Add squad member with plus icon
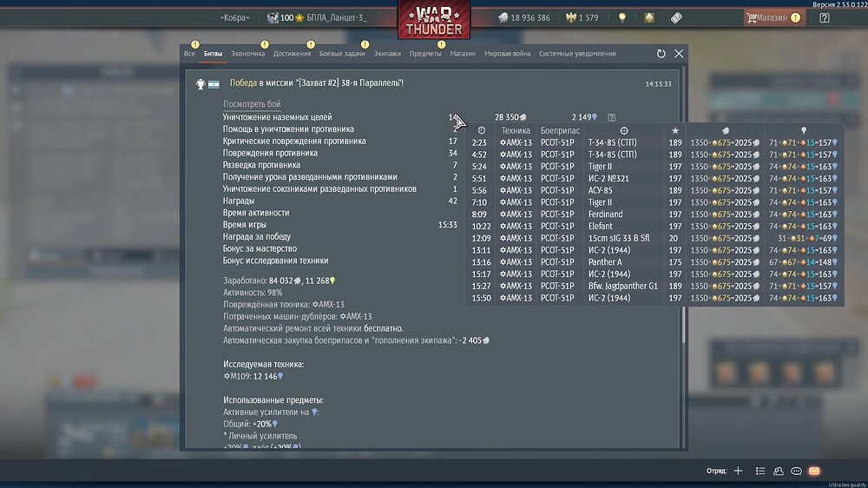868x488 pixels. click(x=738, y=471)
